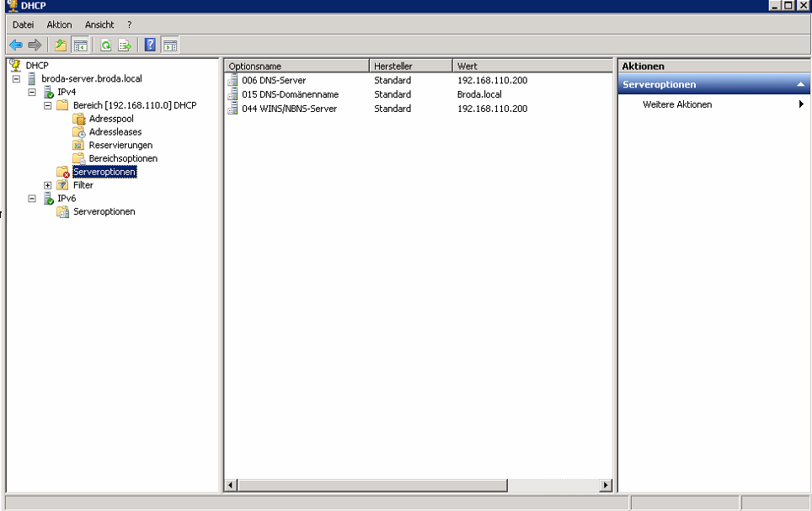Image resolution: width=812 pixels, height=511 pixels.
Task: Select Bereichsoptionen in the tree
Action: point(123,158)
